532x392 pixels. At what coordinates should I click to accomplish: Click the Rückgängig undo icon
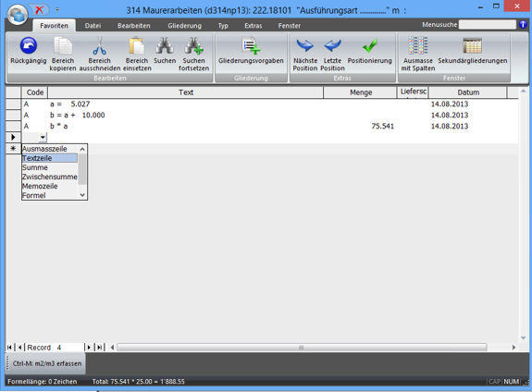click(29, 46)
